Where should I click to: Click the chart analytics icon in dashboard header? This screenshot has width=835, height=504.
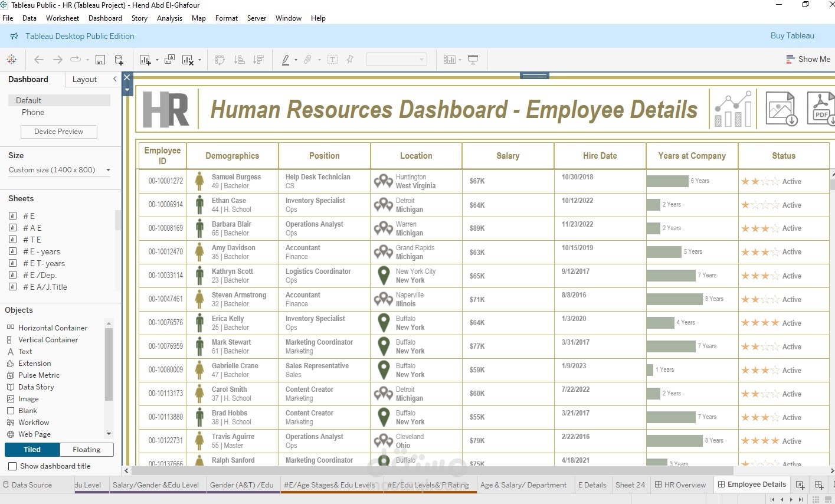click(734, 109)
